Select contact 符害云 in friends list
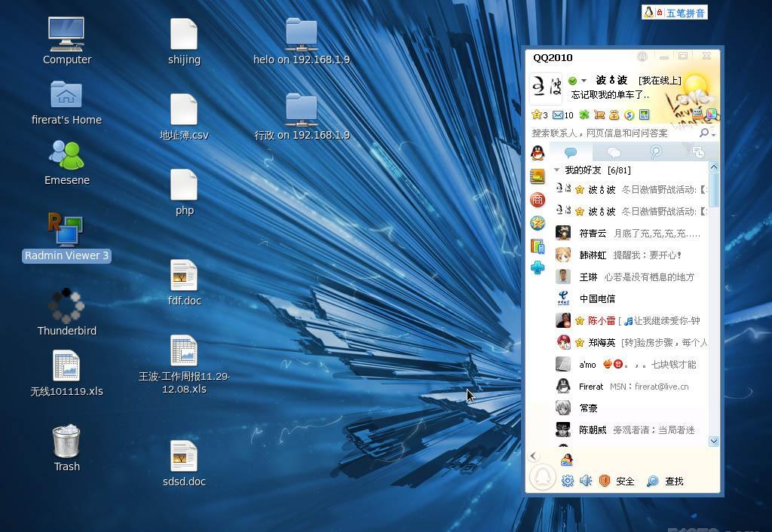 pos(630,233)
